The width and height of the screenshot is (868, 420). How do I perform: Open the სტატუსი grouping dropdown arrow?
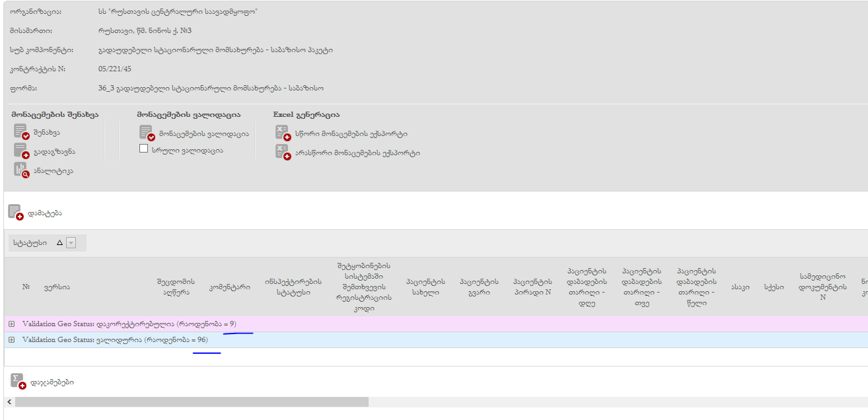point(71,243)
